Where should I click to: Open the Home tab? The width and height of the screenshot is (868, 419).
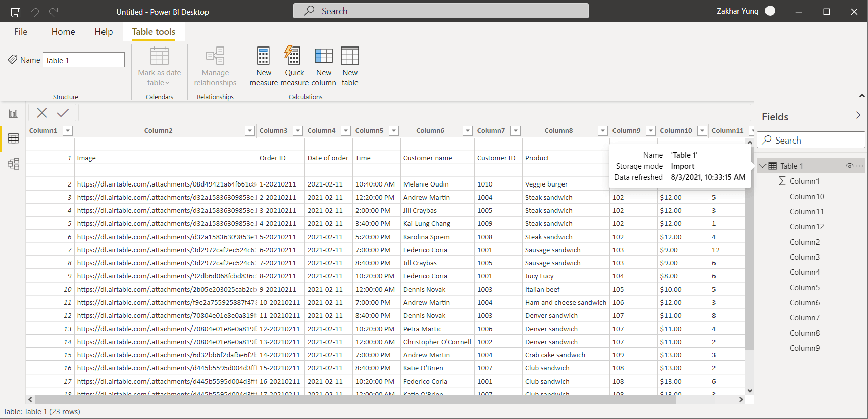coord(63,31)
